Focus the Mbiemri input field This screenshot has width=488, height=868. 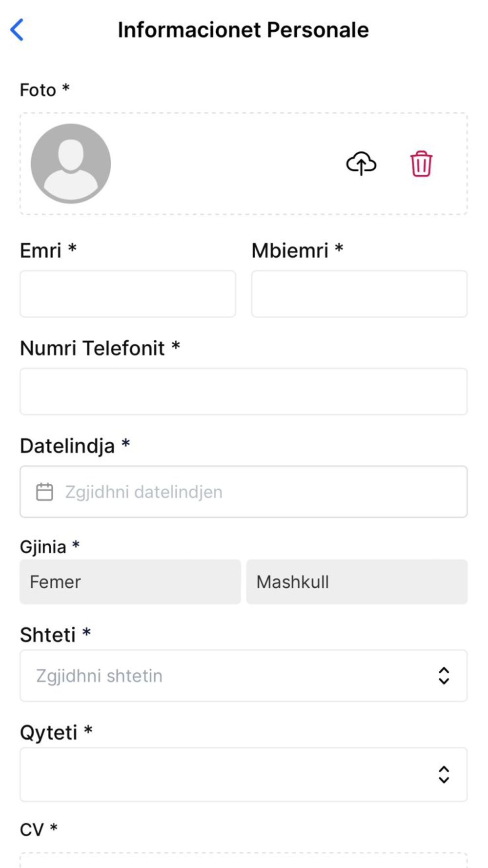click(359, 294)
